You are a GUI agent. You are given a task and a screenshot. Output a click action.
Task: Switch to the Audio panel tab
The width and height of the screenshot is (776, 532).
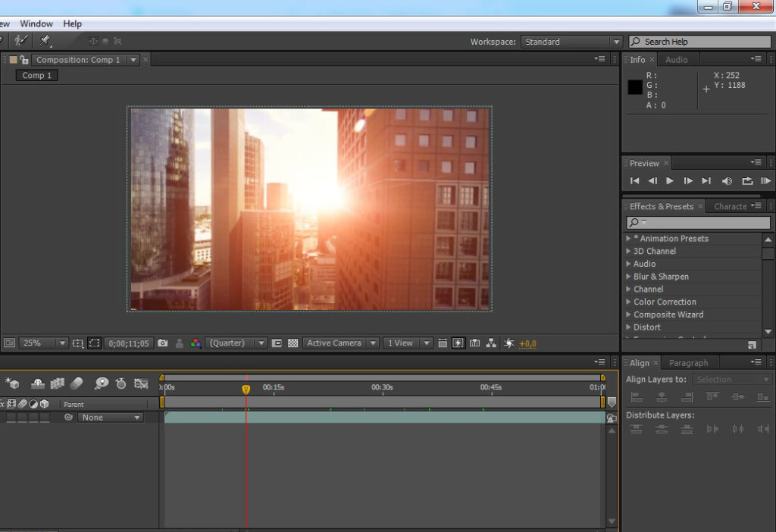(x=676, y=60)
